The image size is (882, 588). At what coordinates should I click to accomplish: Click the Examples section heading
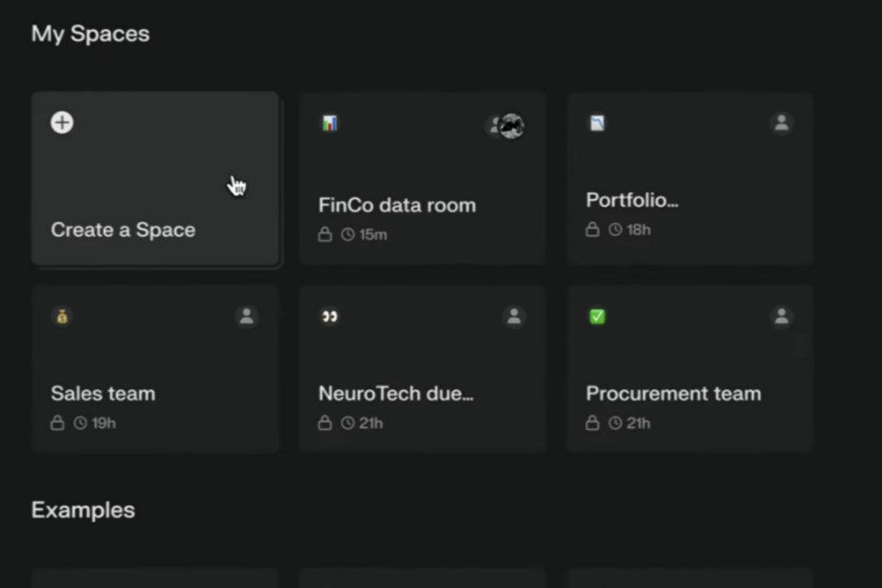(83, 510)
